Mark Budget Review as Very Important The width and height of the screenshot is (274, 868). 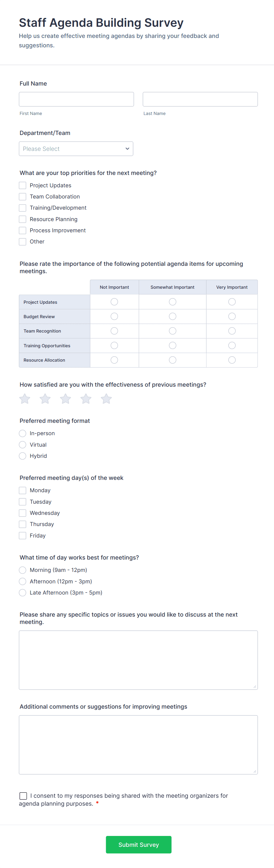tap(232, 316)
